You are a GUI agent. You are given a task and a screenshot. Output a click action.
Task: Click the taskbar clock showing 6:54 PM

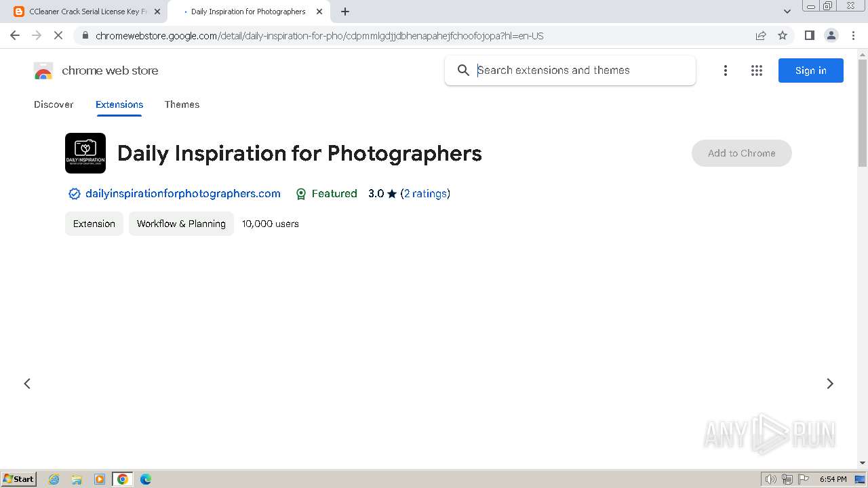833,479
